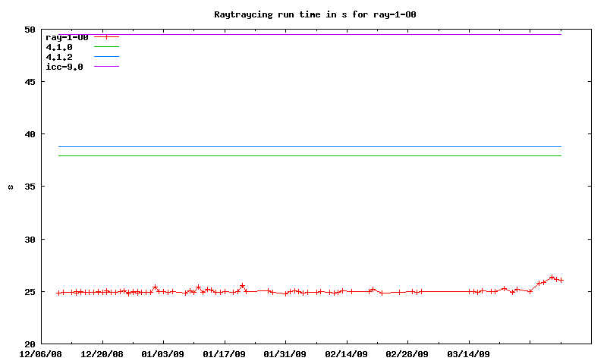Screen dimensions: 607x364
Task: Select the 03/14/09 x-axis date
Action: 469,353
